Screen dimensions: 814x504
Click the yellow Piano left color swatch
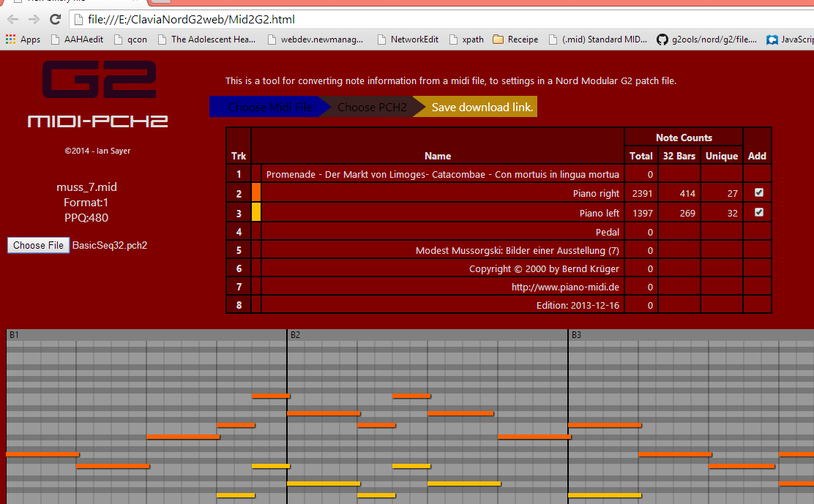click(x=256, y=212)
